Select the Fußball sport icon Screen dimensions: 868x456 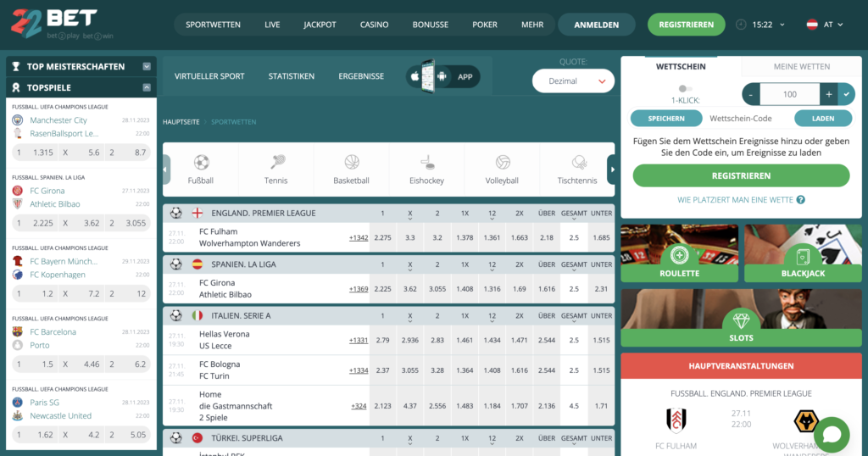tap(201, 162)
